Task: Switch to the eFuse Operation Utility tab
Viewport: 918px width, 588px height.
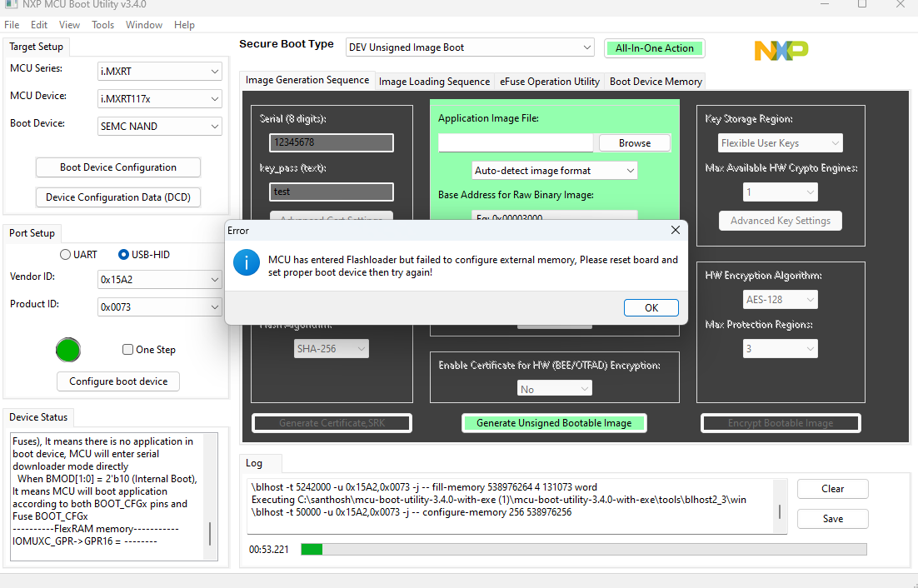Action: [x=550, y=81]
